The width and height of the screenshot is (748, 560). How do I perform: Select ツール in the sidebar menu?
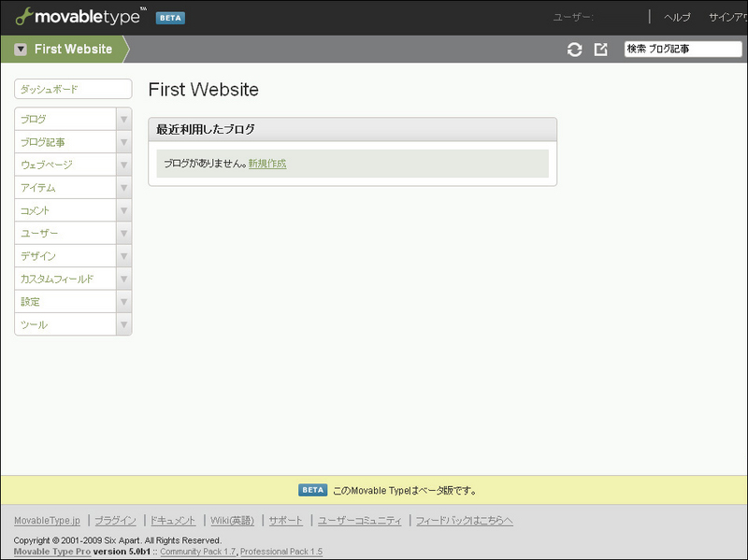[65, 324]
